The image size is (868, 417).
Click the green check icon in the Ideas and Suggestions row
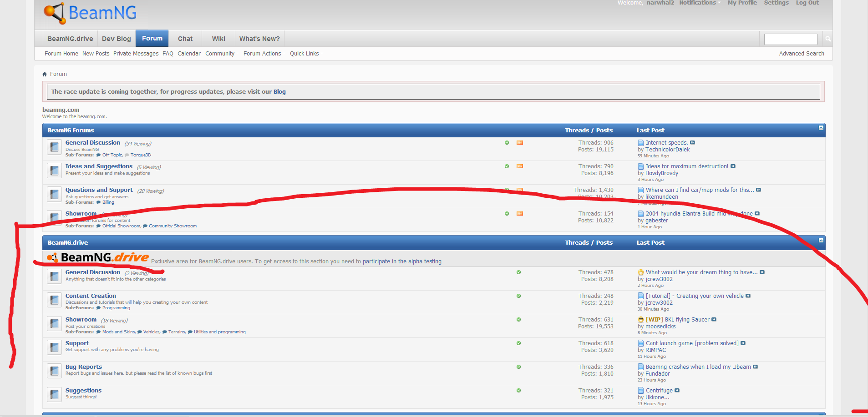click(507, 166)
